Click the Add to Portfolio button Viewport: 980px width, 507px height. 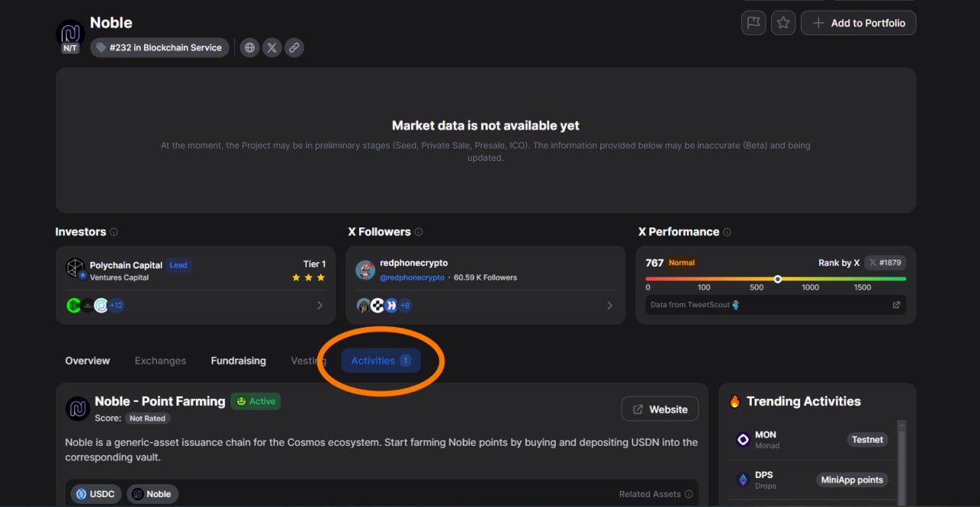pos(858,23)
